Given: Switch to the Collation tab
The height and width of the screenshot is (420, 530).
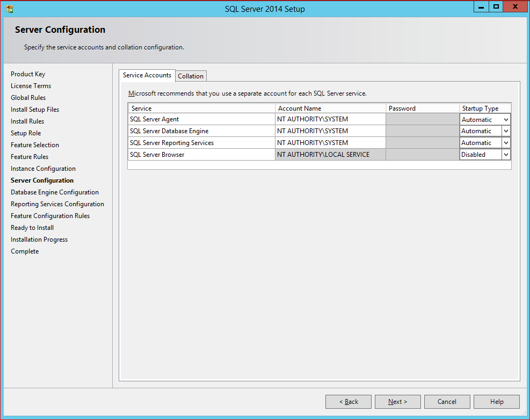Looking at the screenshot, I should click(x=191, y=76).
